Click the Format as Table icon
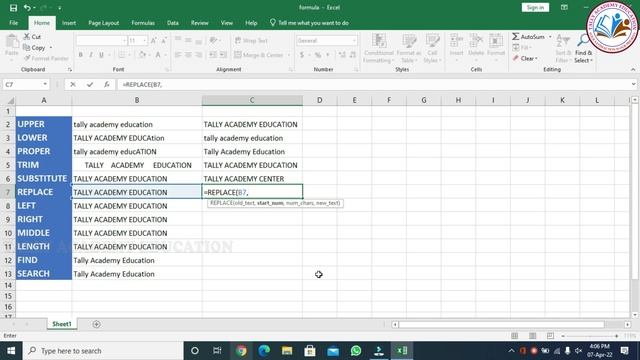 pyautogui.click(x=409, y=42)
